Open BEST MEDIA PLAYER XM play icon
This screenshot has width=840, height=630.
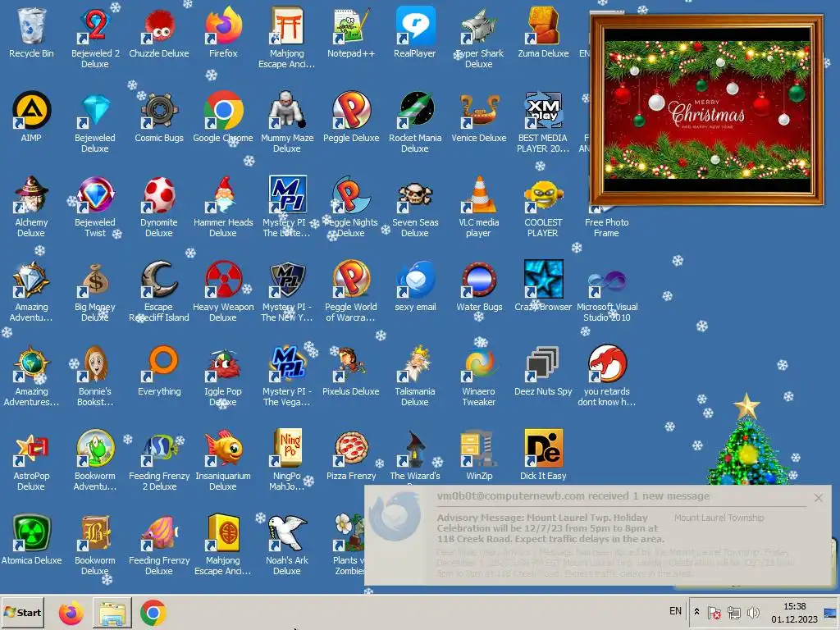click(543, 110)
